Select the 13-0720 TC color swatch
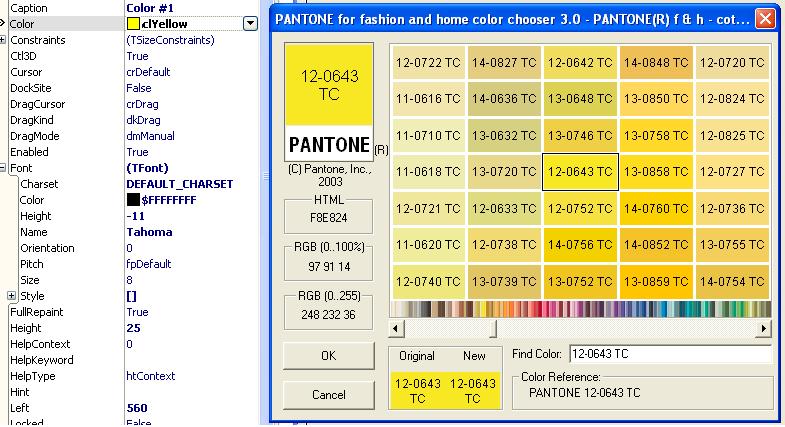The image size is (785, 427). tap(504, 172)
